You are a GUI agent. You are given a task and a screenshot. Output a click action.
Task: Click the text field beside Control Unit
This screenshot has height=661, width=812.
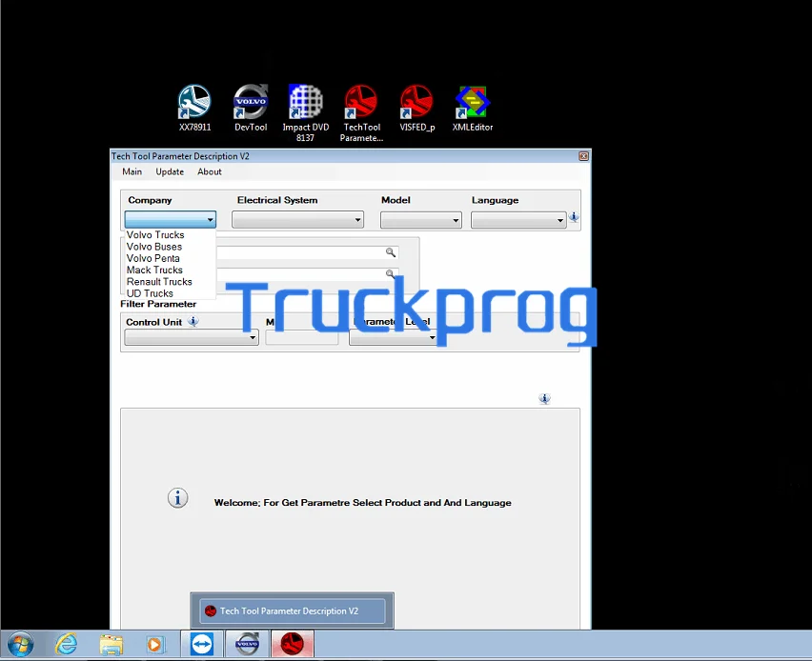point(302,337)
